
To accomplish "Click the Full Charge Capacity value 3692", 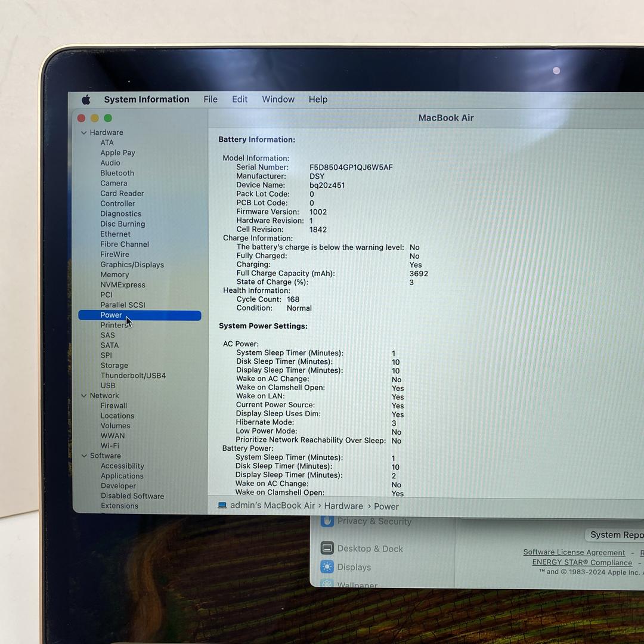I will pyautogui.click(x=419, y=274).
